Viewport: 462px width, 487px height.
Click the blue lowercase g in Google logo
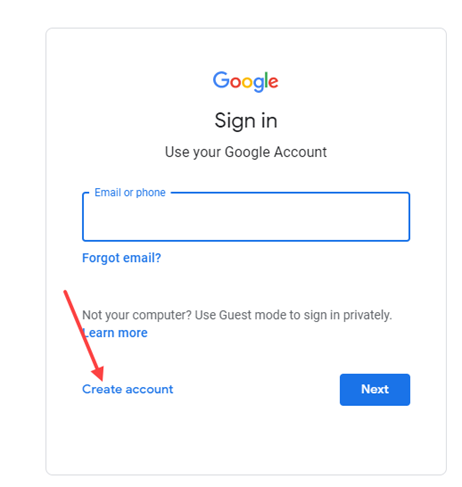(x=258, y=84)
